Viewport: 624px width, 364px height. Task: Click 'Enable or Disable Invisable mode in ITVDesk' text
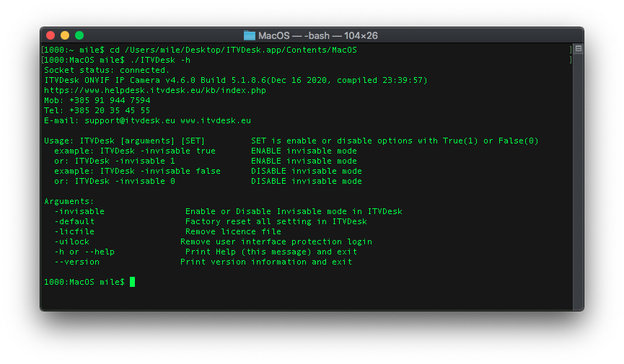point(294,211)
